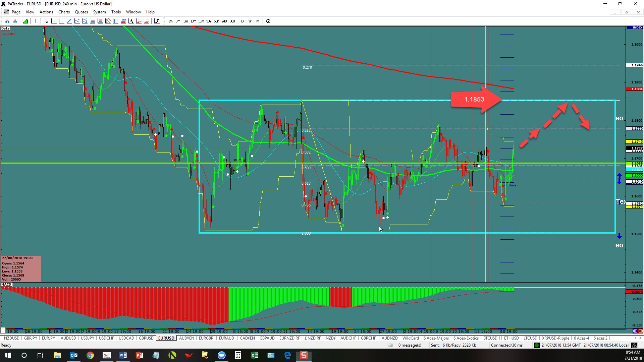Click the paintbrush drawing properties icon

157,21
